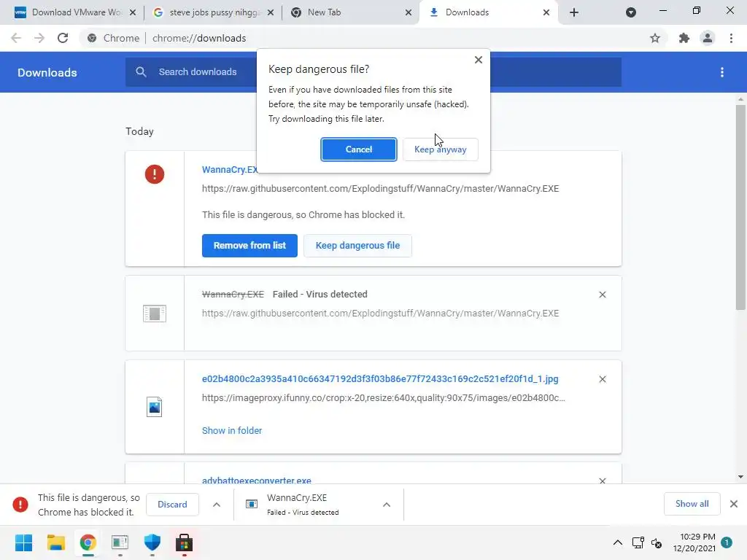The height and width of the screenshot is (560, 747).
Task: Open the Chrome three-dot menu
Action: click(x=731, y=38)
